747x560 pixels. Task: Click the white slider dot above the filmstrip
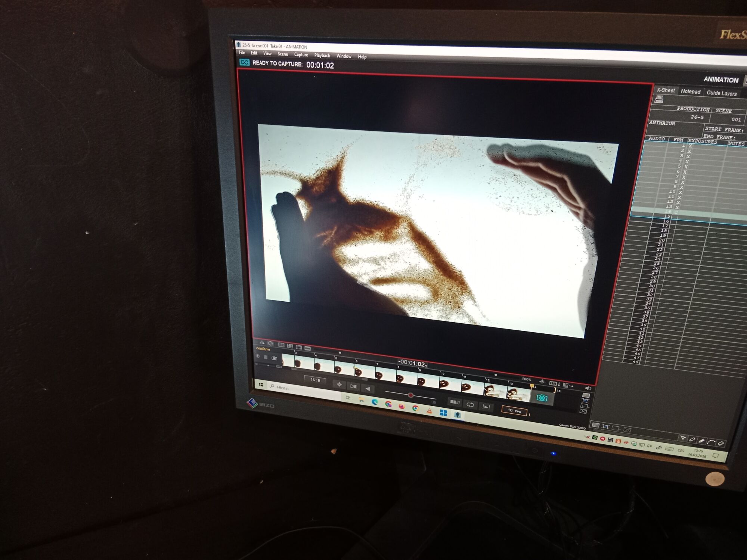click(340, 352)
